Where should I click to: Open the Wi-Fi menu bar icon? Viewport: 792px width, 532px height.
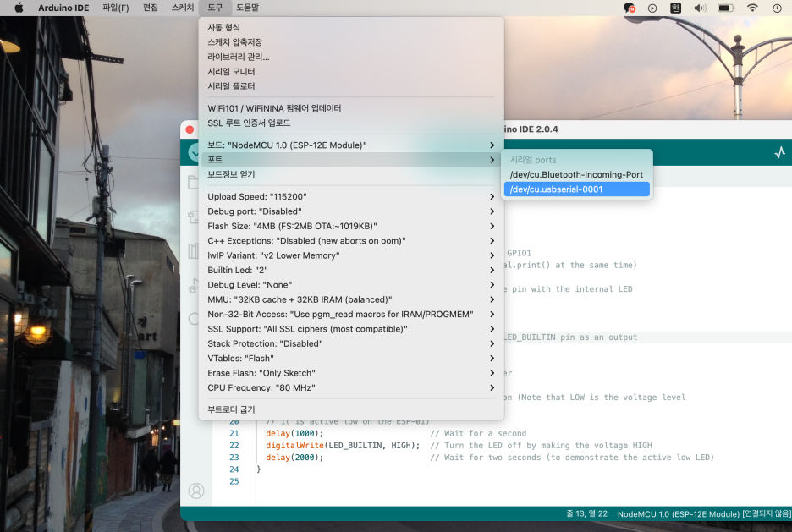point(752,8)
